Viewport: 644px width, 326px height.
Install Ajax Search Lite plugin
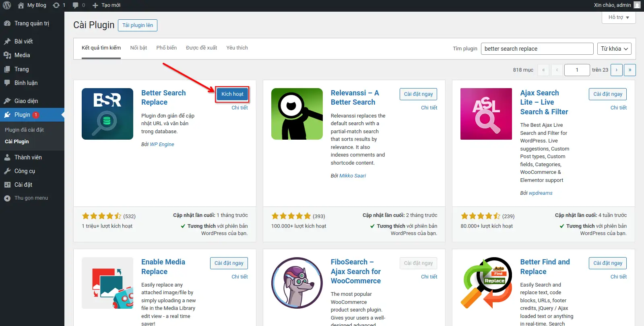(608, 94)
